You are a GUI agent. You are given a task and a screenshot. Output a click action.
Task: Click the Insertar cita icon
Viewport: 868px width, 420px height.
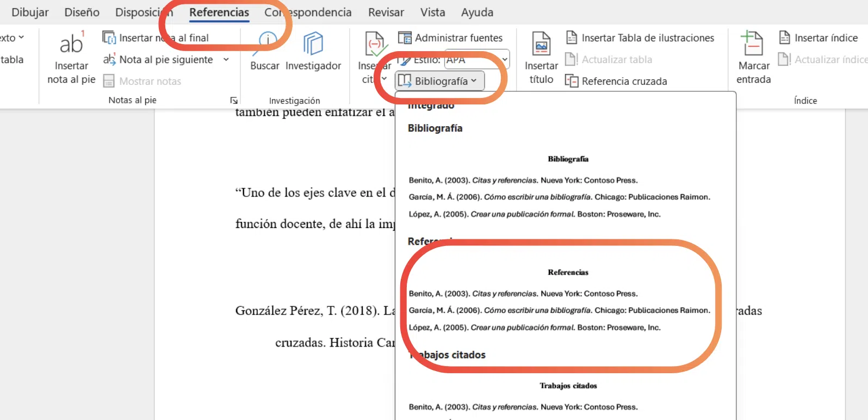pyautogui.click(x=375, y=45)
